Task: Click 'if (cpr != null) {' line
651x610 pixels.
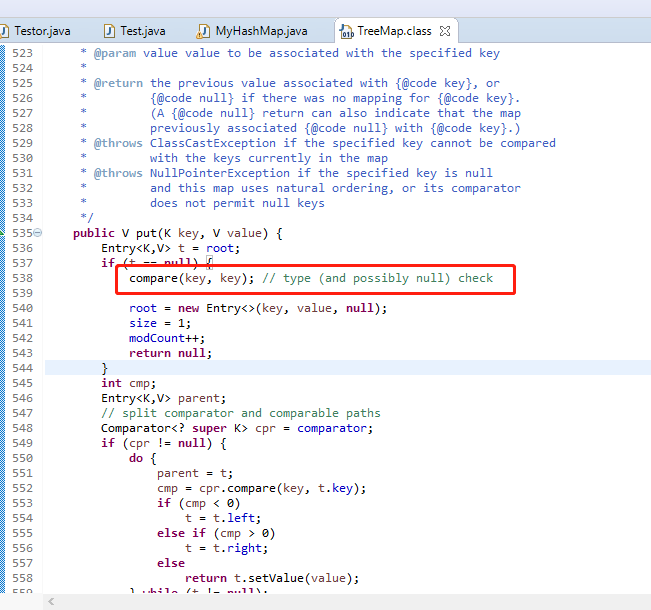Action: (x=164, y=443)
